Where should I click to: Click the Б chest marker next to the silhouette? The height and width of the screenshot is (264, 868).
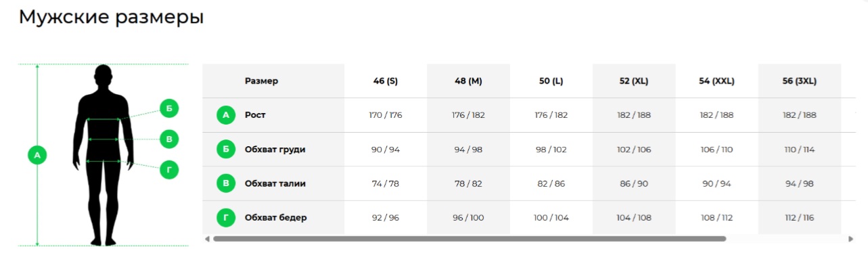(x=169, y=108)
